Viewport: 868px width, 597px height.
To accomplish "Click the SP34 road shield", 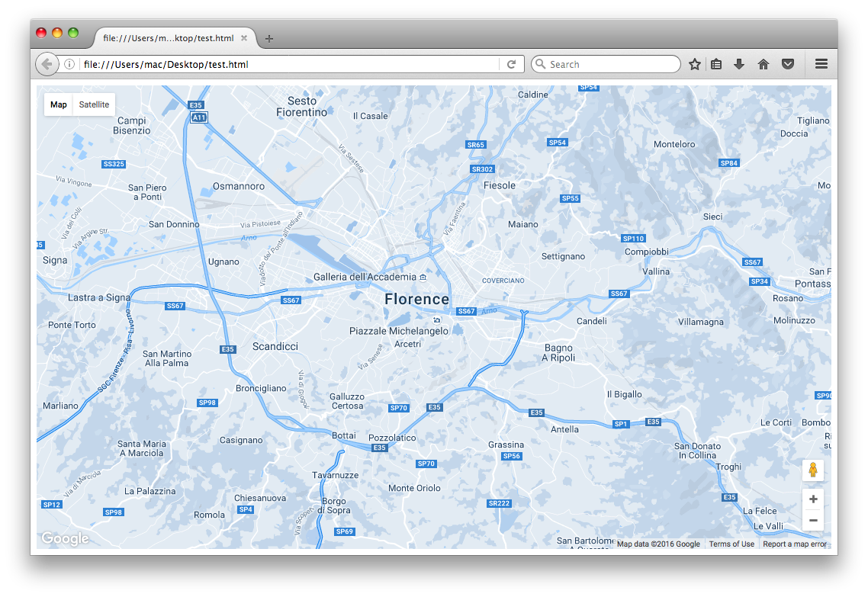I will 760,281.
